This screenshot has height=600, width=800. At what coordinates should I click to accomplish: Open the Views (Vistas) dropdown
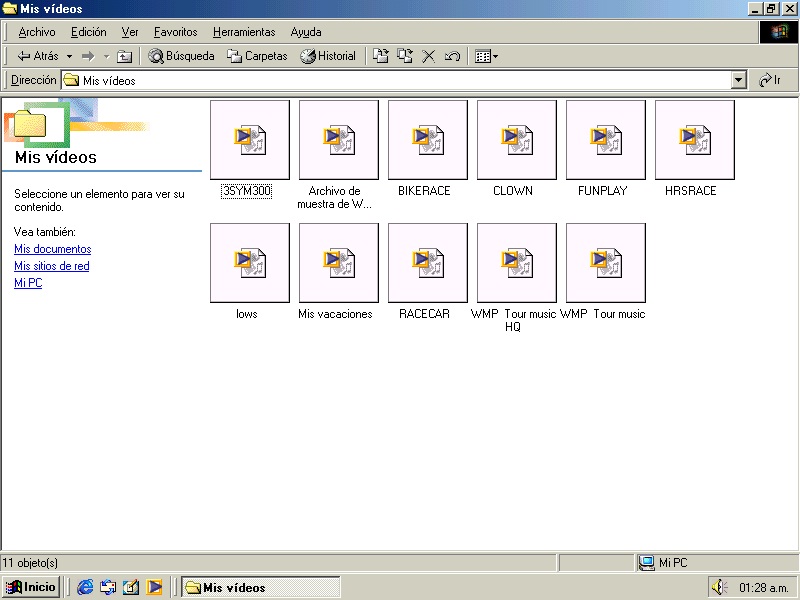coord(487,57)
